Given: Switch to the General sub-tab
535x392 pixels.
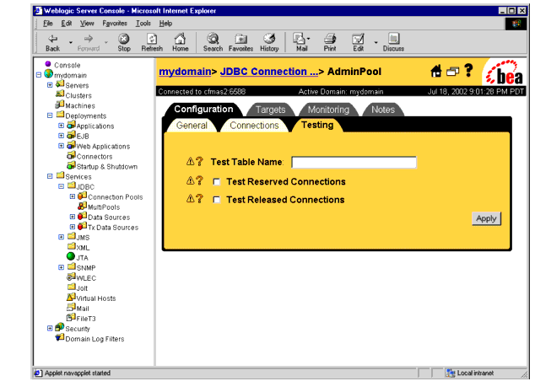Looking at the screenshot, I should [x=192, y=126].
